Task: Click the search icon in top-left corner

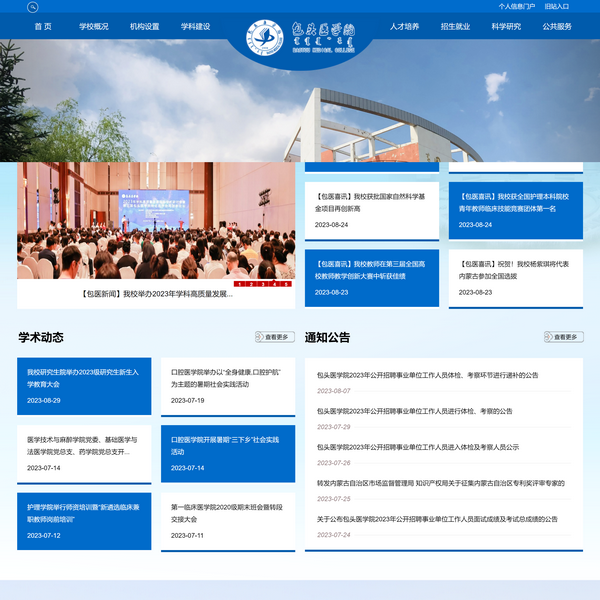Action: point(33,7)
